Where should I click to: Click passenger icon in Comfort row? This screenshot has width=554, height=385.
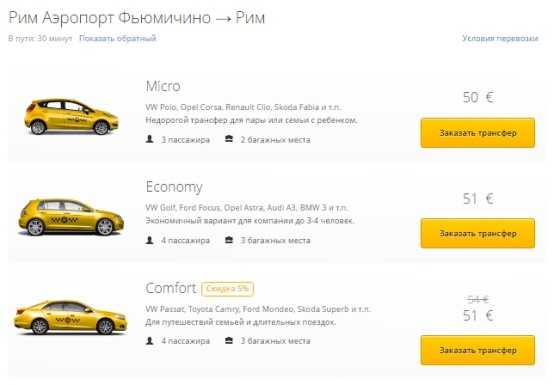[x=149, y=341]
